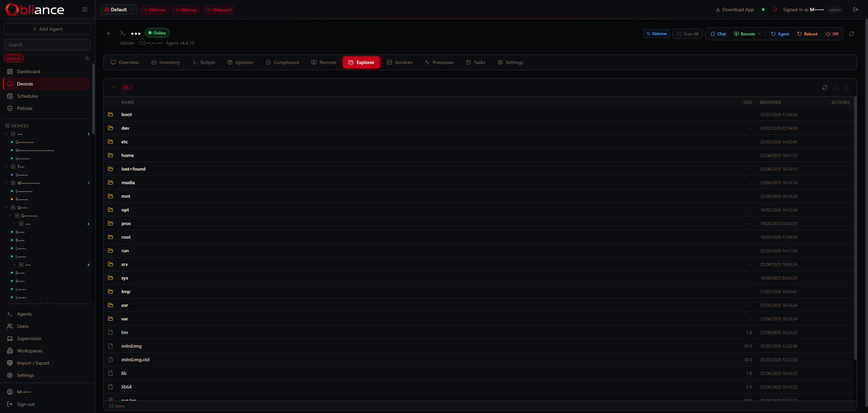Viewport: 868px width, 413px height.
Task: Open the Chat panel for the debian device
Action: pos(718,34)
